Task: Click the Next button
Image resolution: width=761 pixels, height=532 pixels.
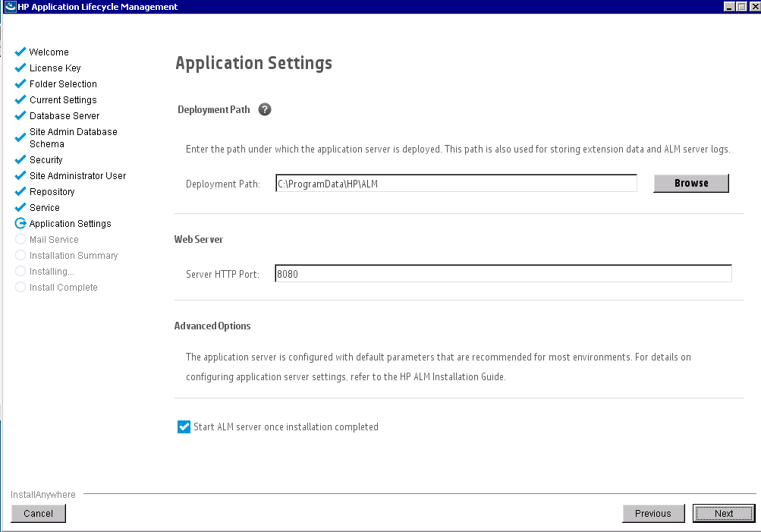Action: [x=724, y=514]
